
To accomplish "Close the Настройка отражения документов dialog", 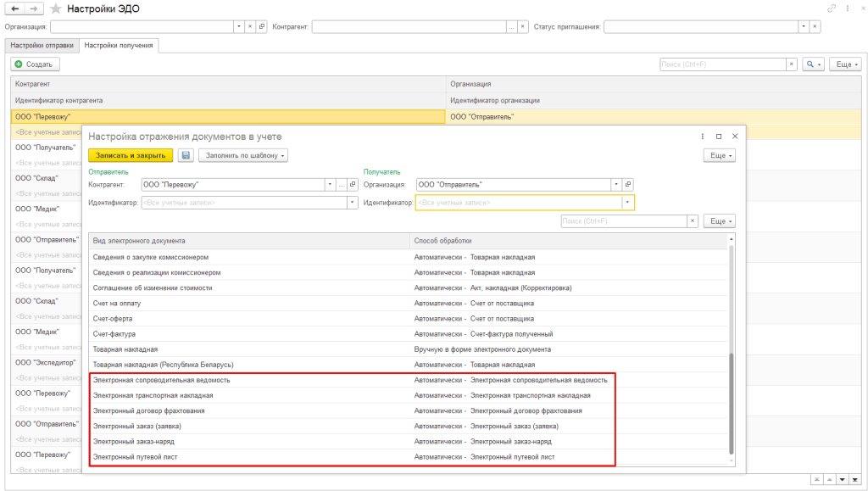I will coord(735,137).
